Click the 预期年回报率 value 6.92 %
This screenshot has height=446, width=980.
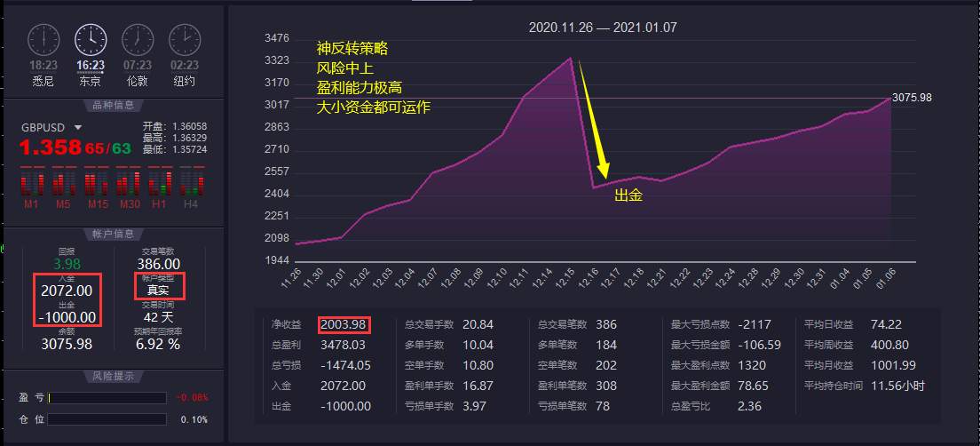click(x=159, y=344)
